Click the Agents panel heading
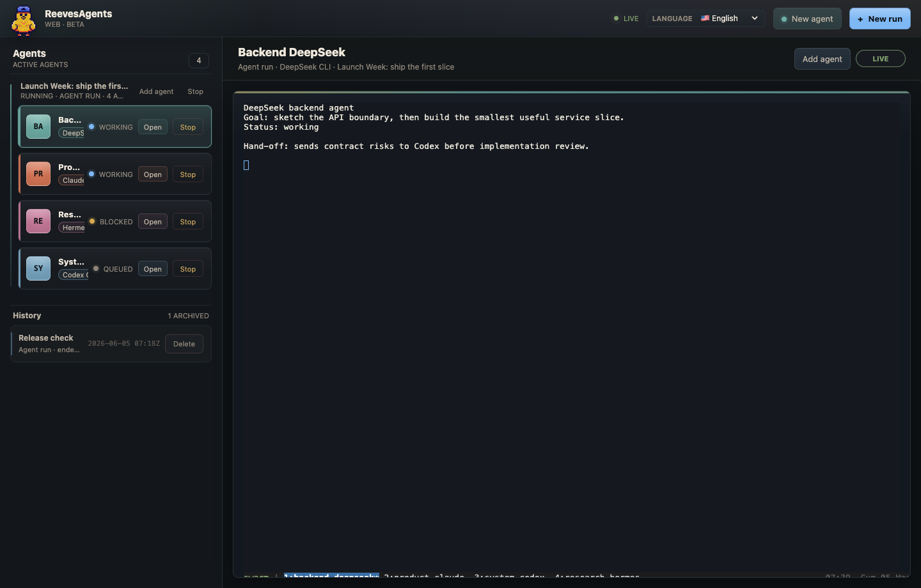This screenshot has height=588, width=921. pos(29,53)
